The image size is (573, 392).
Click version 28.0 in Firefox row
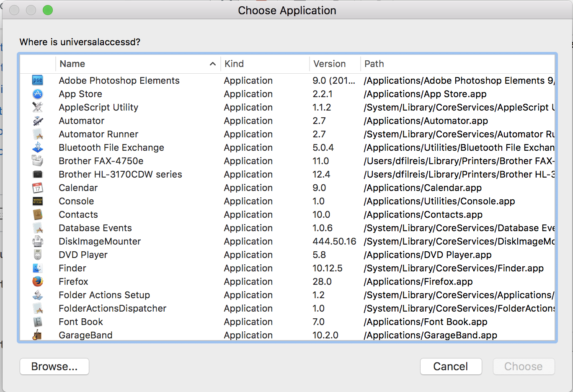322,281
